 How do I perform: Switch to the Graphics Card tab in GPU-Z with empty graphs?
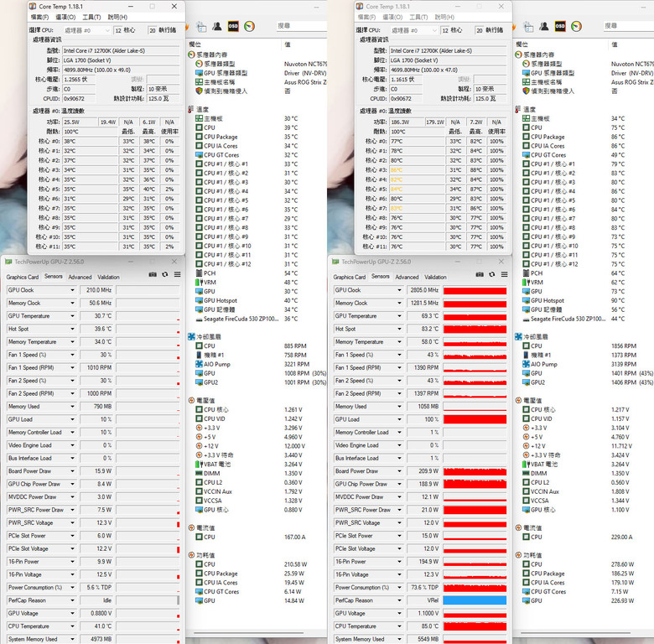[x=22, y=277]
